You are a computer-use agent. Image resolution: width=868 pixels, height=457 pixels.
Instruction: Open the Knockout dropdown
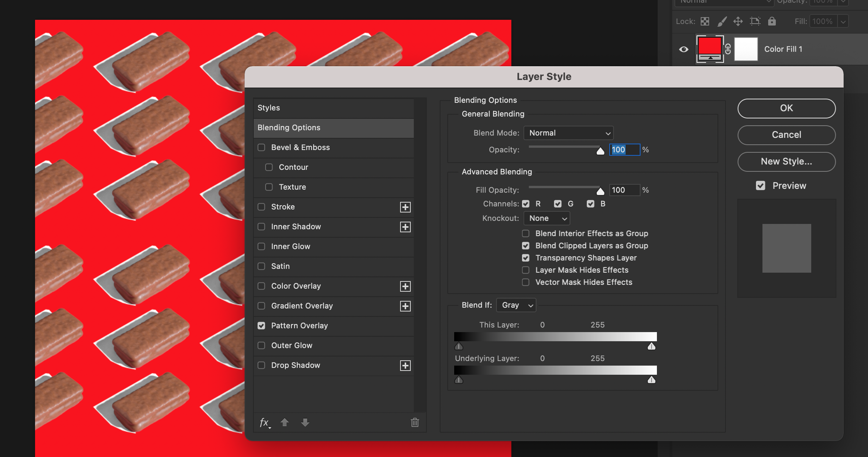(x=546, y=218)
